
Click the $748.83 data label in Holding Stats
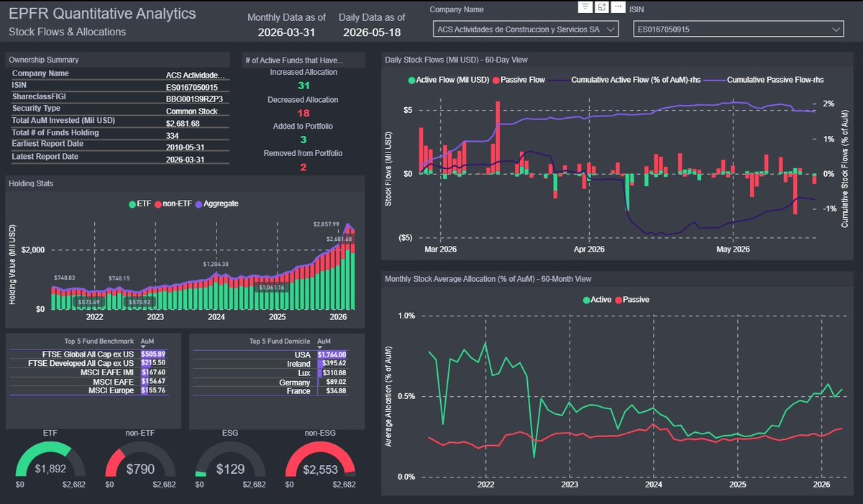pyautogui.click(x=64, y=278)
